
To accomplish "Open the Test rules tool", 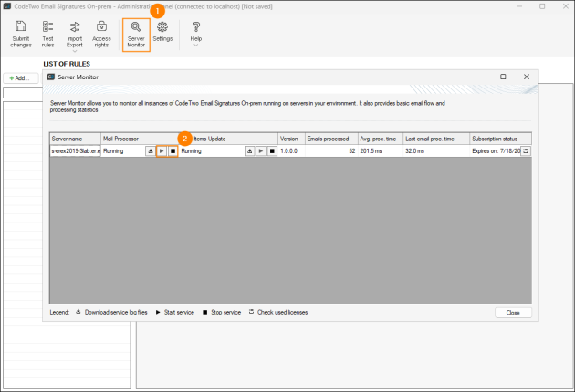I will tap(47, 34).
